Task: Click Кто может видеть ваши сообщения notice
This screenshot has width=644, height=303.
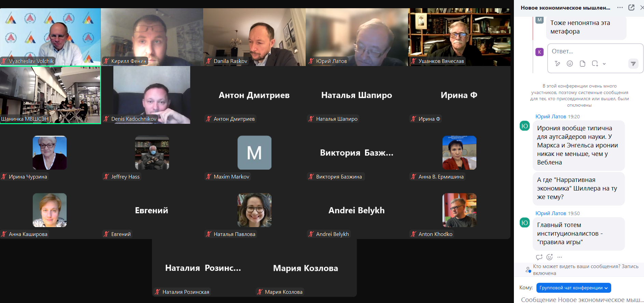Action: point(586,269)
